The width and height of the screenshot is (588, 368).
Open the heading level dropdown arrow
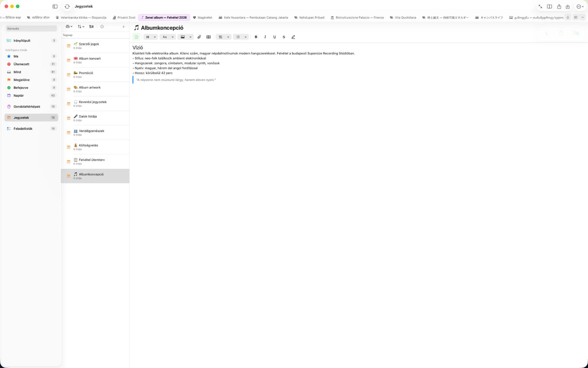click(155, 37)
